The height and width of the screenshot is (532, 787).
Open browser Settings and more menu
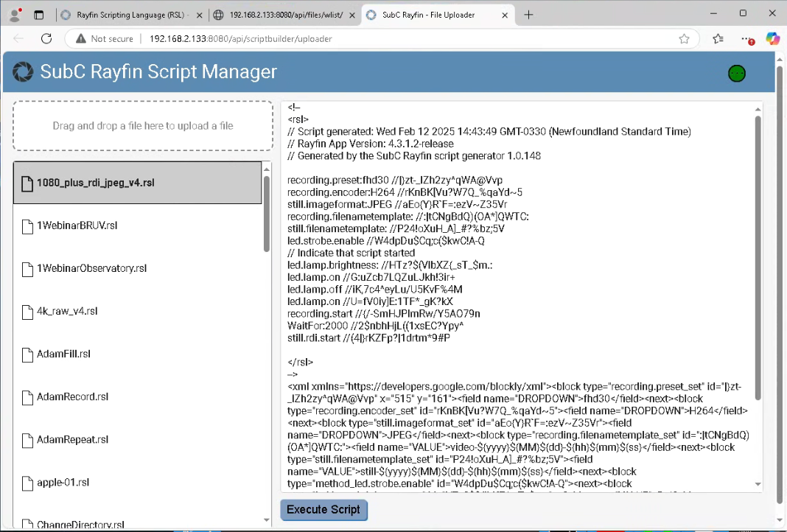point(746,38)
